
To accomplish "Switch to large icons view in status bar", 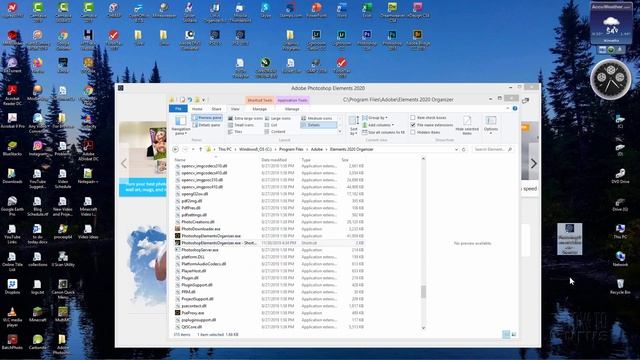I will (514, 334).
